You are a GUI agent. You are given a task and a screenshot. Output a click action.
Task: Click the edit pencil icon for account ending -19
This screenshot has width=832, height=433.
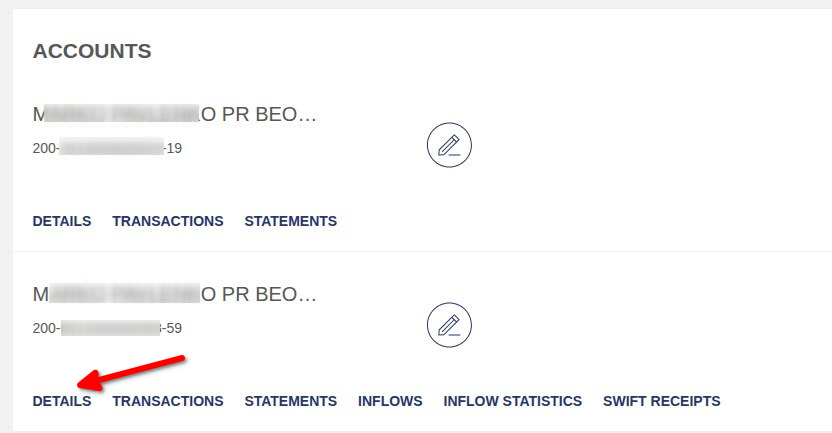tap(449, 146)
